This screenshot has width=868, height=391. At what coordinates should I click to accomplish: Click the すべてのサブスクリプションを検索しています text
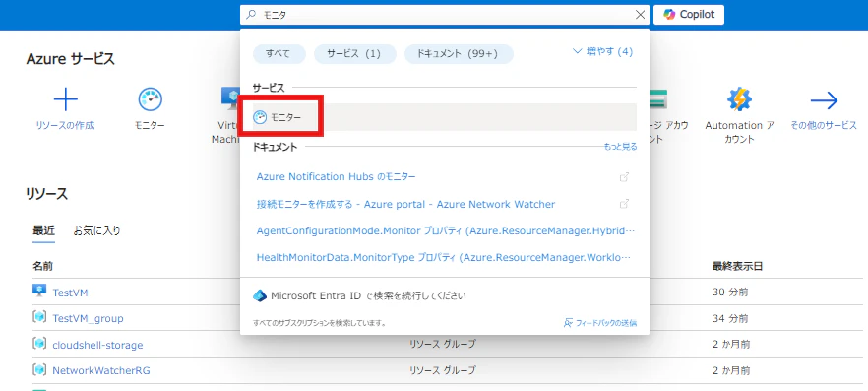coord(320,322)
